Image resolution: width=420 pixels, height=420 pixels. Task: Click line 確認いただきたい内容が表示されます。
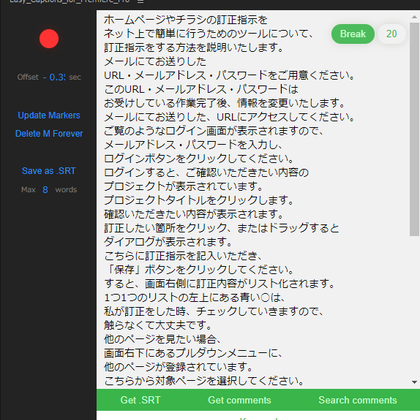[x=194, y=214]
